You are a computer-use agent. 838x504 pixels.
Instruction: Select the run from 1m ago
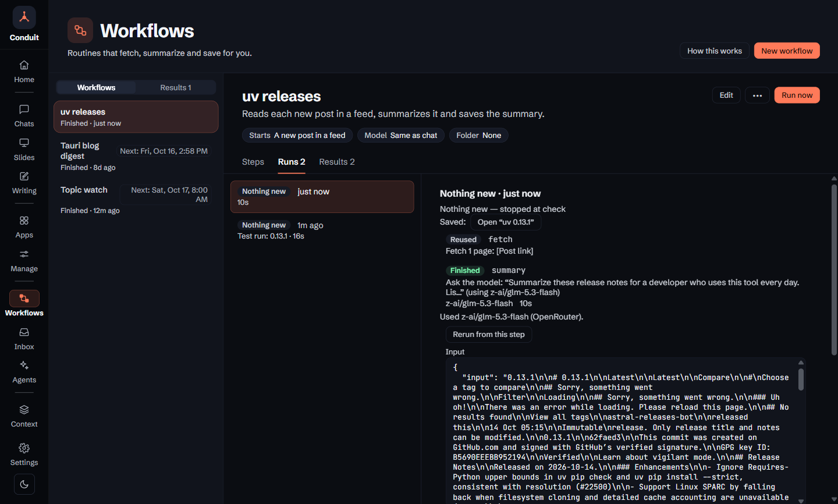click(x=322, y=230)
